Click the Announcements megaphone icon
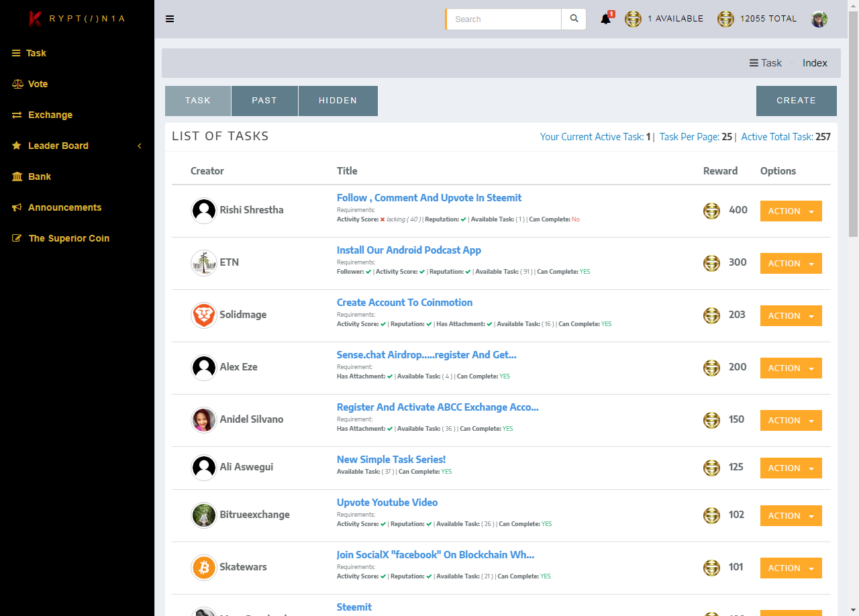The image size is (859, 616). (17, 207)
